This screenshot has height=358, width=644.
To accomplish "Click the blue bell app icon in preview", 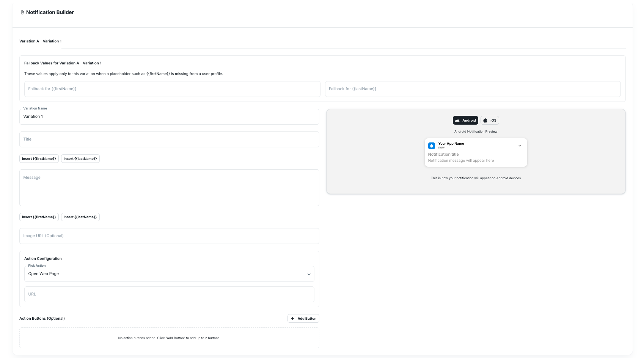I will pyautogui.click(x=432, y=145).
